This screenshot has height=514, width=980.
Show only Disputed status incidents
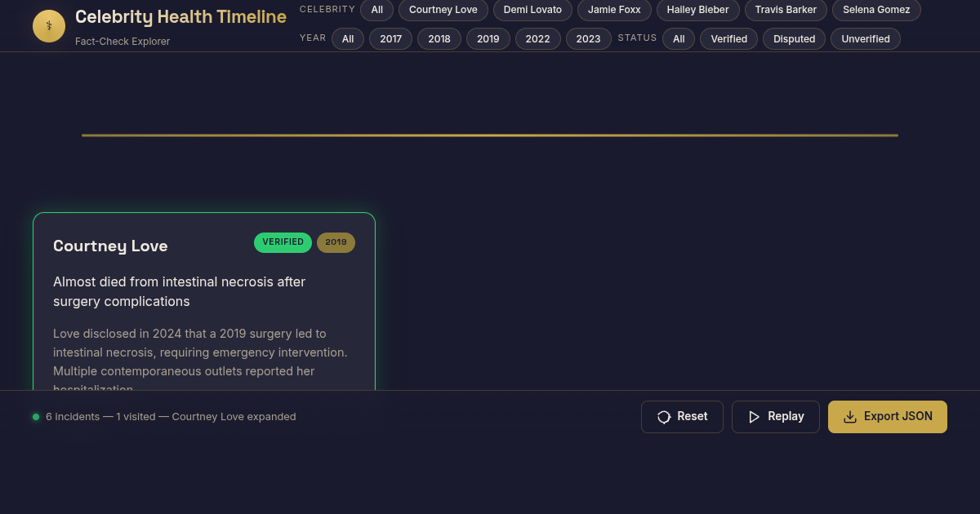[795, 38]
